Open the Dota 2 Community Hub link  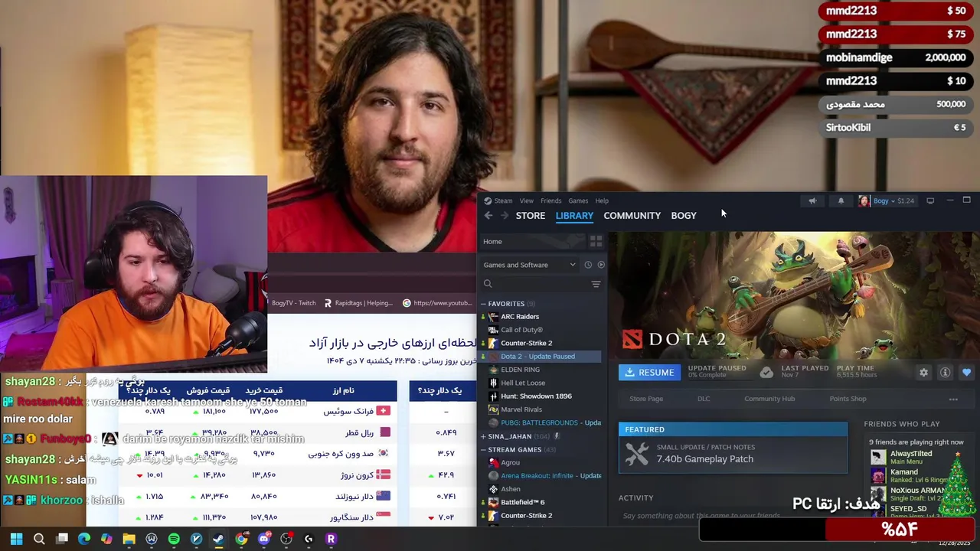tap(769, 399)
